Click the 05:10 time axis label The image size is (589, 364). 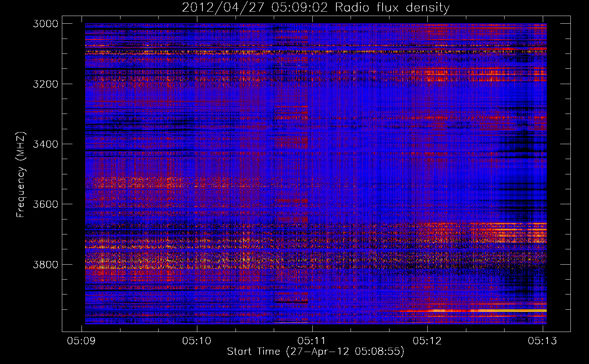pos(197,341)
